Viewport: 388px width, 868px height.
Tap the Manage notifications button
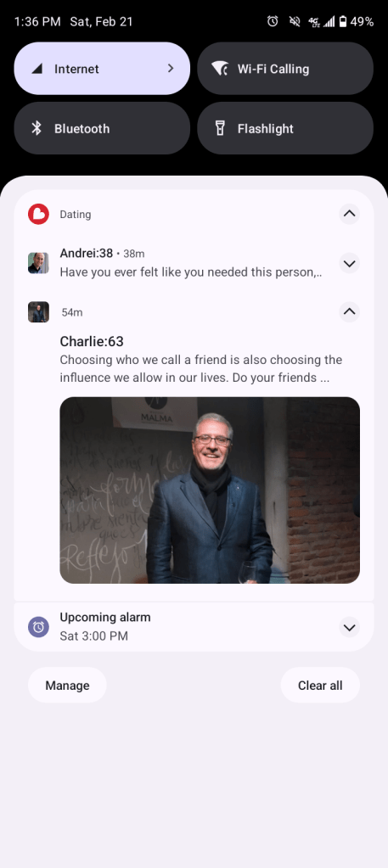coord(67,686)
